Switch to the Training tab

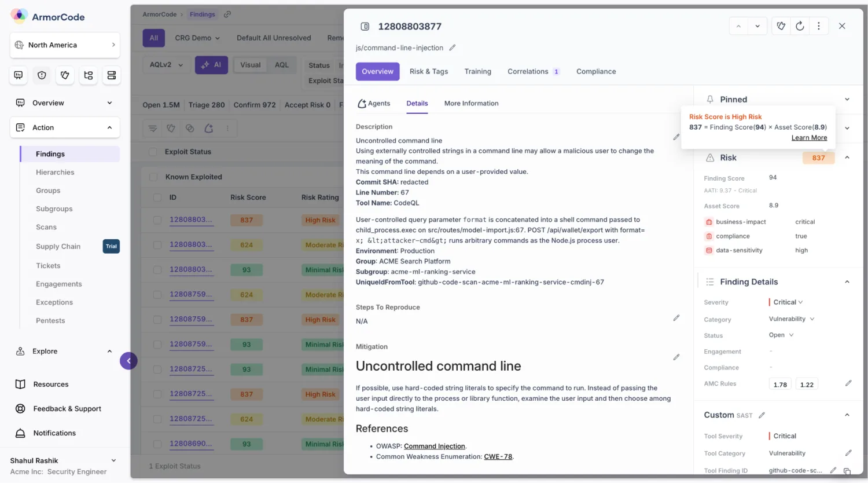click(478, 72)
